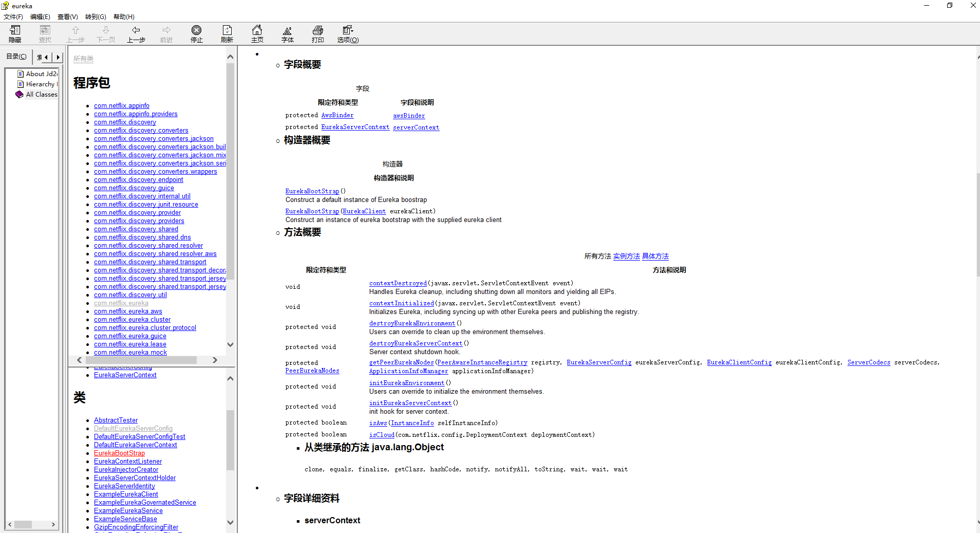Click the initEurekaServerContext method link
The height and width of the screenshot is (533, 980).
click(x=410, y=403)
